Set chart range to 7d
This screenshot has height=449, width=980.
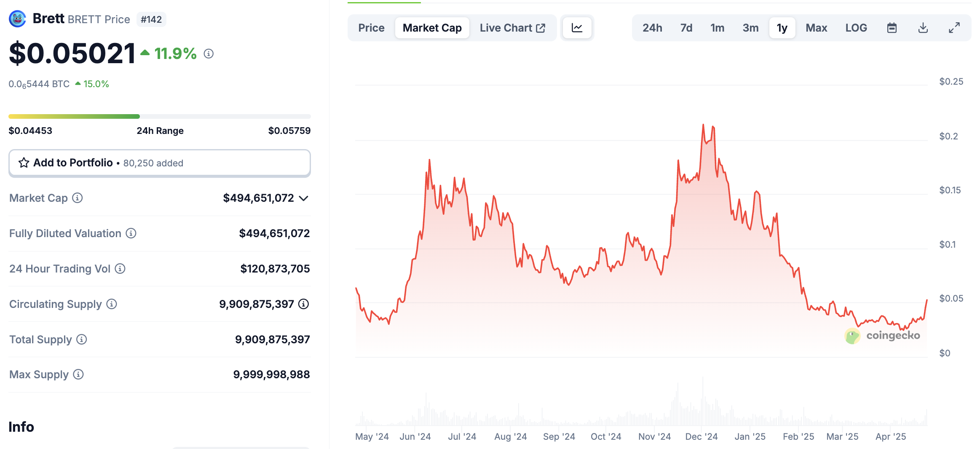click(686, 28)
